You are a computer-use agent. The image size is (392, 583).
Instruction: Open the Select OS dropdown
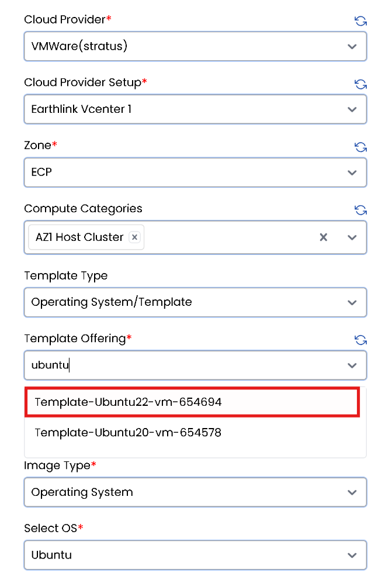click(x=352, y=555)
